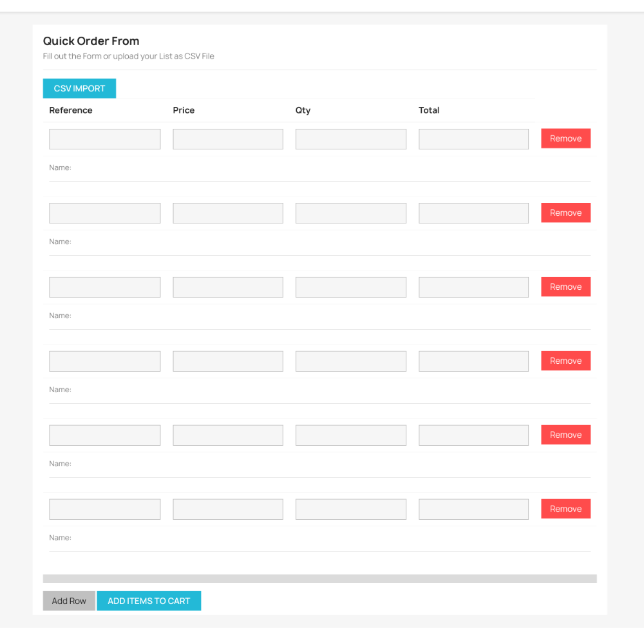Select the sixth row Qty field
The height and width of the screenshot is (644, 644).
click(x=351, y=509)
